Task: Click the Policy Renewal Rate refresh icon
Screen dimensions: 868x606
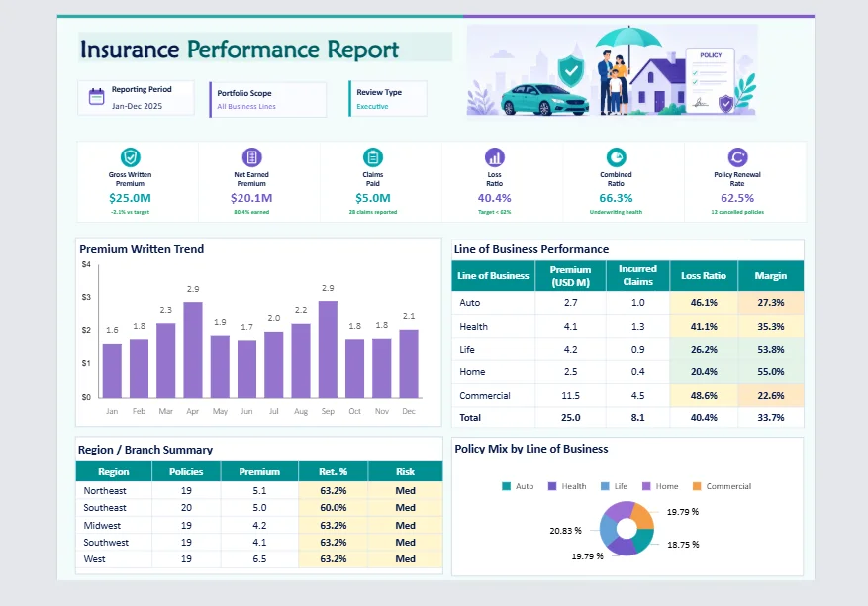Action: [x=737, y=157]
